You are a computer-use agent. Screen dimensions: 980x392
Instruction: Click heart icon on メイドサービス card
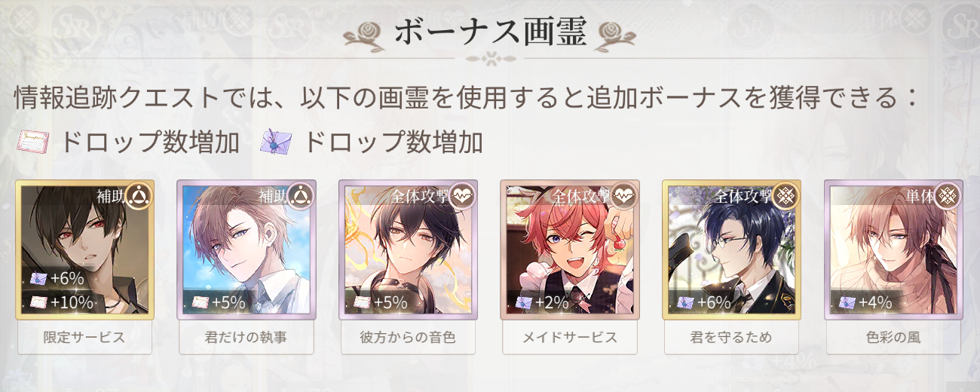coord(624,197)
